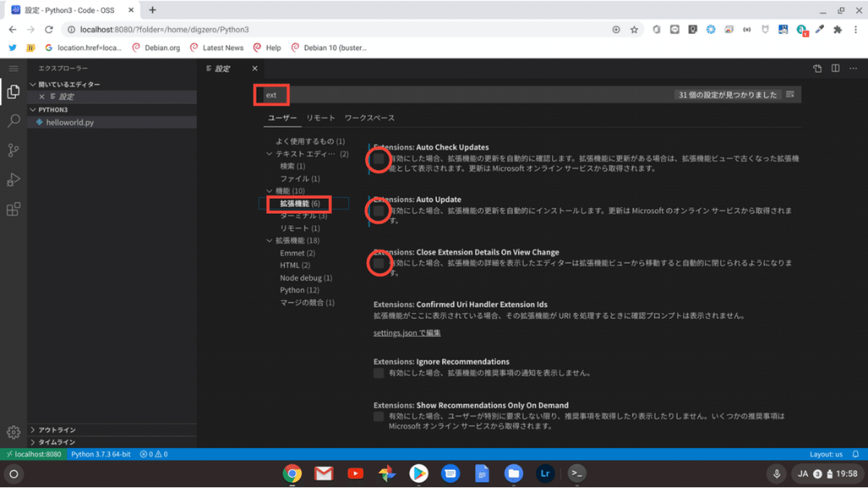This screenshot has height=488, width=868.
Task: Split the editor using the split icon
Action: pos(835,67)
